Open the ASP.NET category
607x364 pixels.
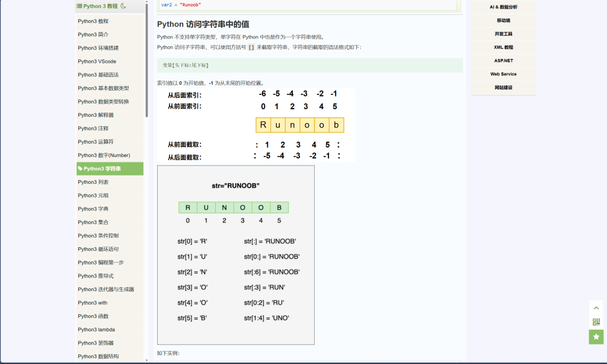coord(503,60)
